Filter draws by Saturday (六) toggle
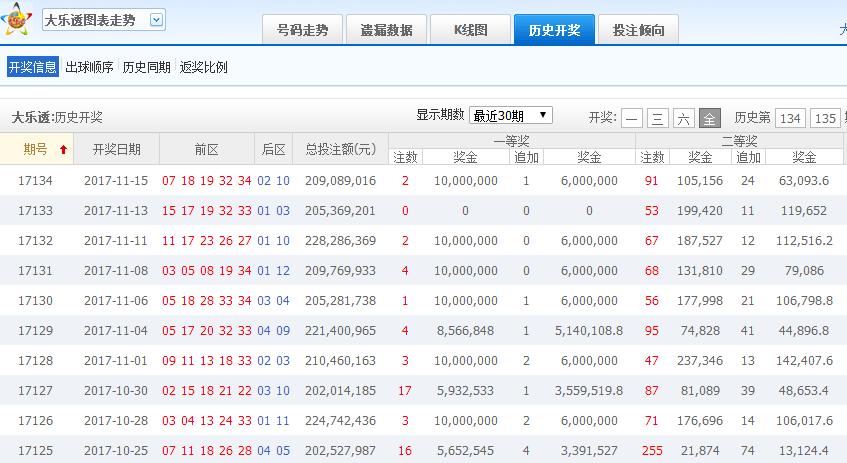The image size is (847, 463). point(683,118)
